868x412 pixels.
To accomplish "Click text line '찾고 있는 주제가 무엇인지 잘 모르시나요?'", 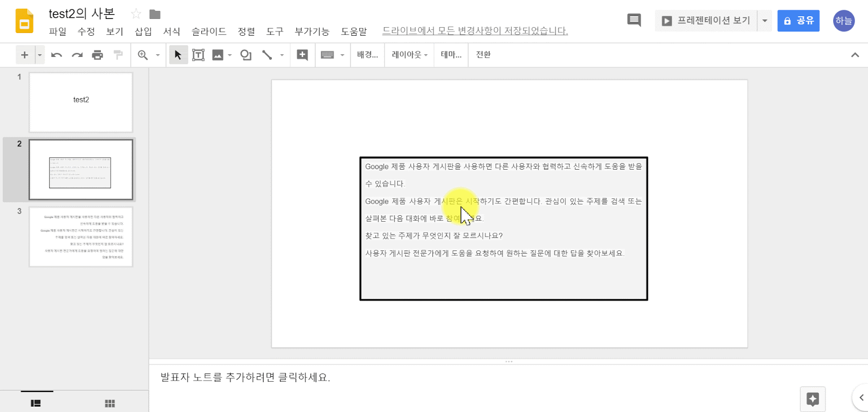I will point(434,236).
